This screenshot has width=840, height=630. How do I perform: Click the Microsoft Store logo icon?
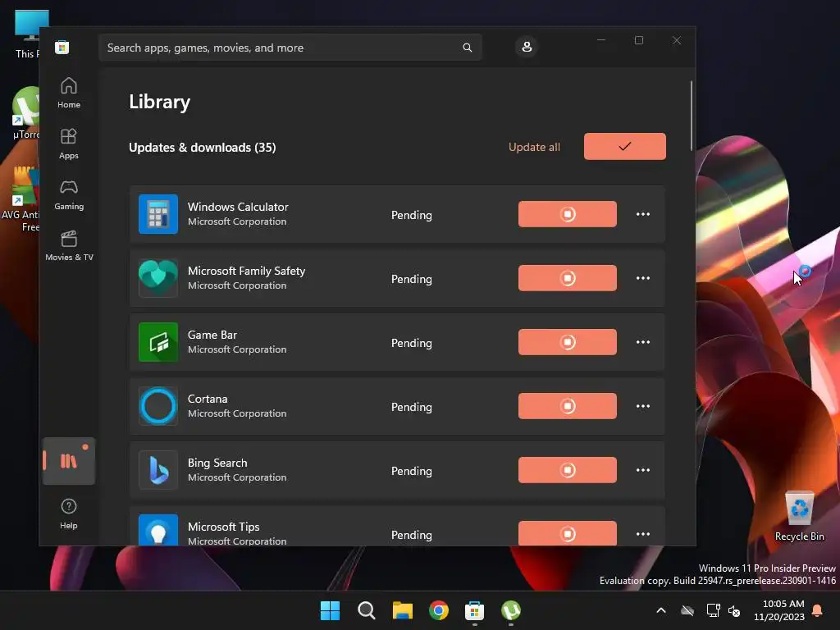62,47
